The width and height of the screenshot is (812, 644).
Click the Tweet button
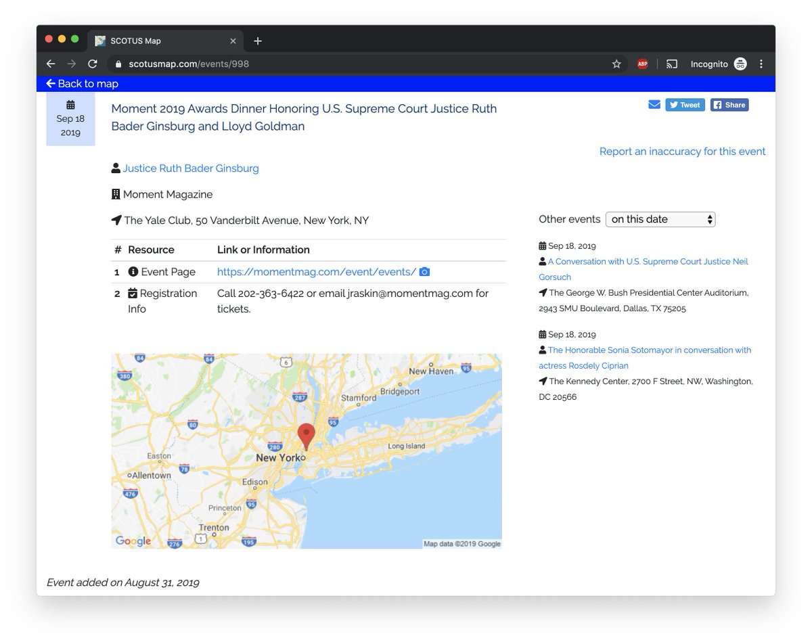coord(685,105)
